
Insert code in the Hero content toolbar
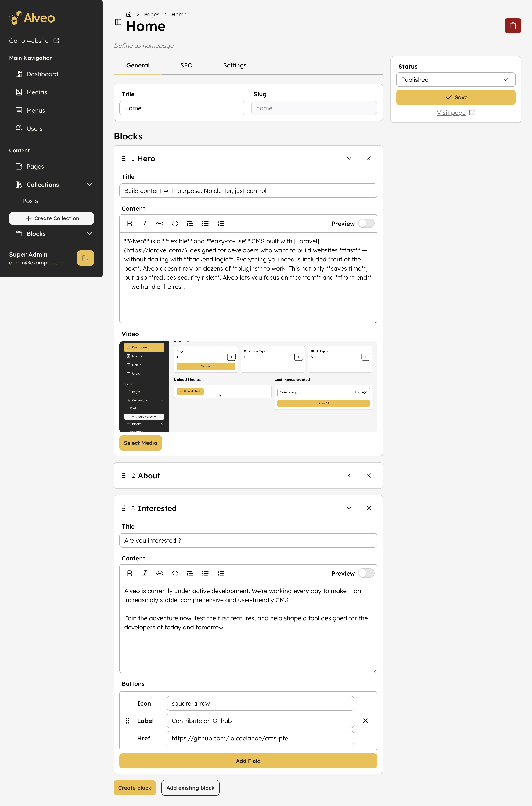coord(175,224)
